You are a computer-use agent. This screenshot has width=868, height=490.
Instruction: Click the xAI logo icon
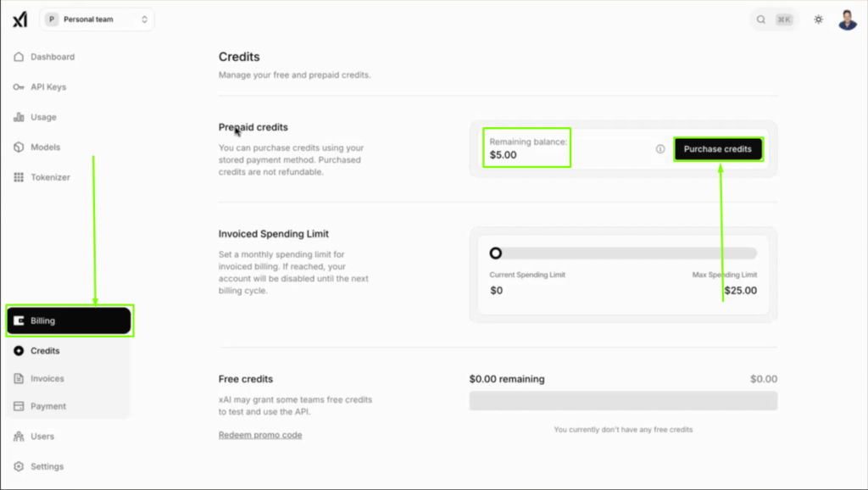click(x=19, y=19)
